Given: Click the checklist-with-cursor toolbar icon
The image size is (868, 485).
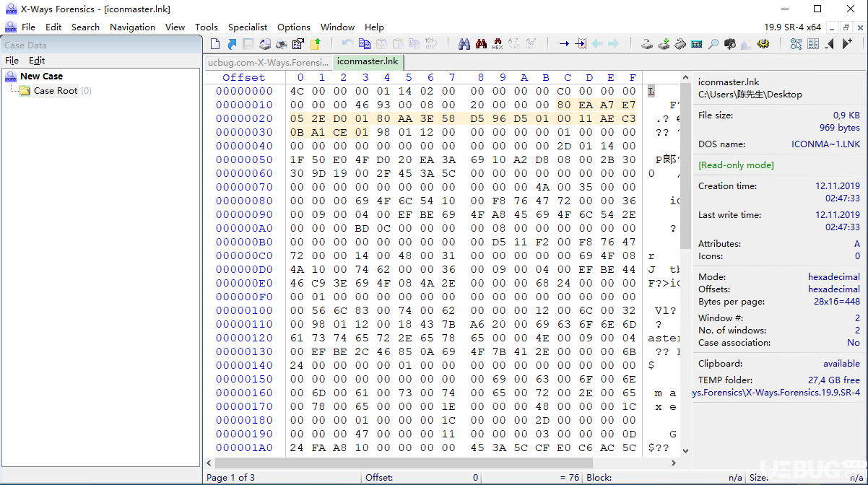Looking at the screenshot, I should click(x=796, y=44).
